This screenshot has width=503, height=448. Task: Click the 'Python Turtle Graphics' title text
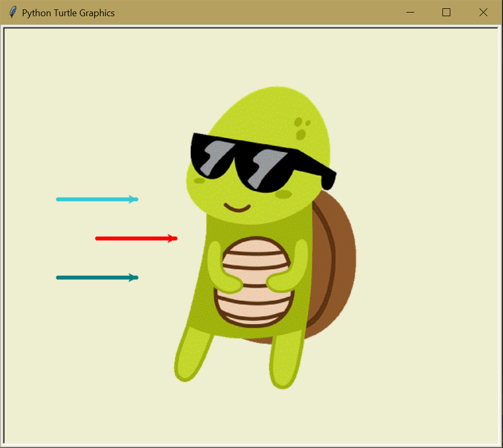[68, 13]
